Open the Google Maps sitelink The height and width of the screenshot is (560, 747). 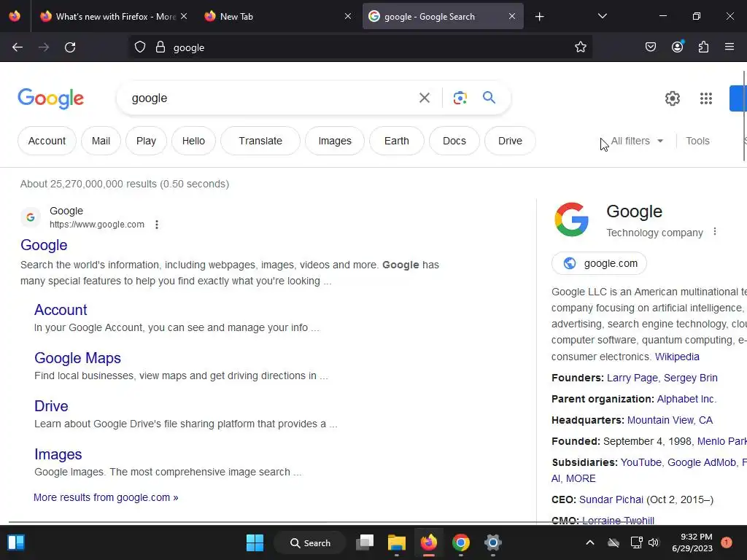tap(77, 358)
